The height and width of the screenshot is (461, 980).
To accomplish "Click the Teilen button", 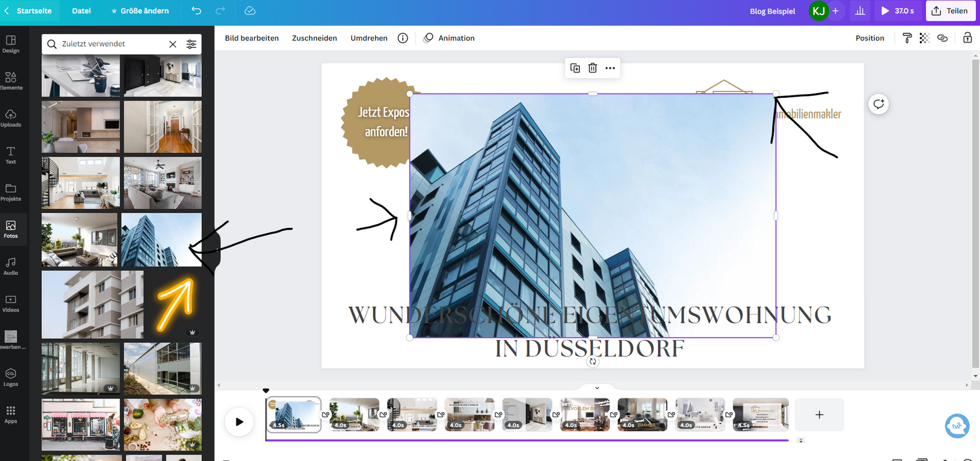I will (951, 11).
